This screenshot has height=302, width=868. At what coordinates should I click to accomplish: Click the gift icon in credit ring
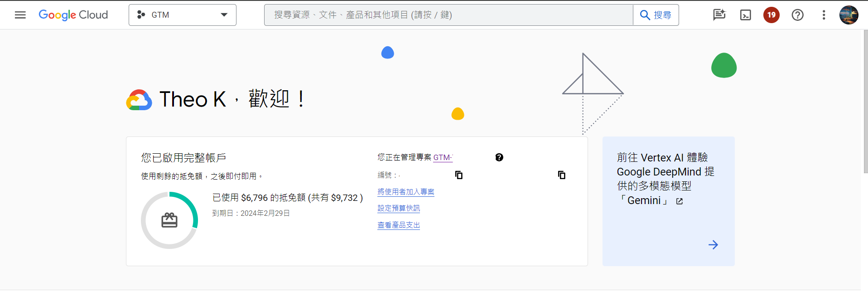pos(169,220)
